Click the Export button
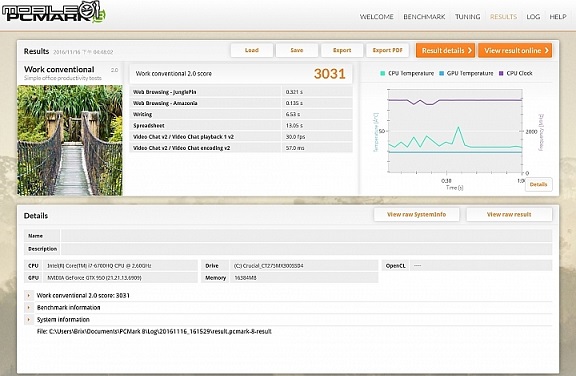The width and height of the screenshot is (576, 376). click(x=342, y=50)
